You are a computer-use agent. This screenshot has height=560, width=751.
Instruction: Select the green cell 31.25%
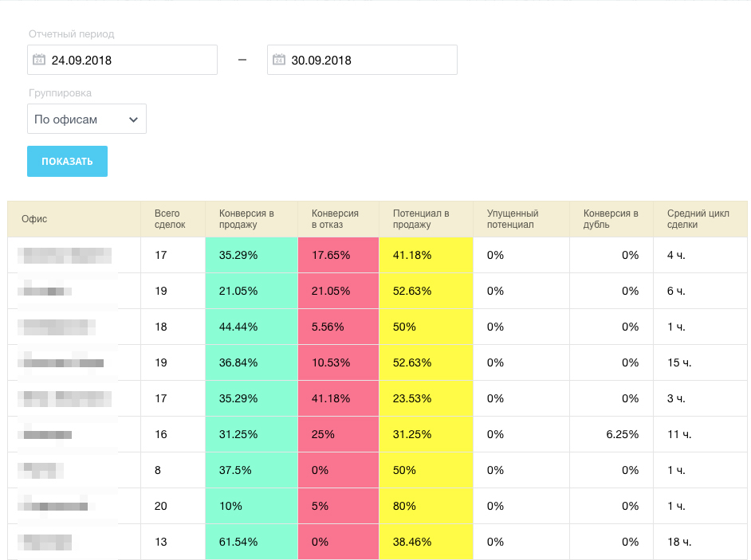[251, 435]
